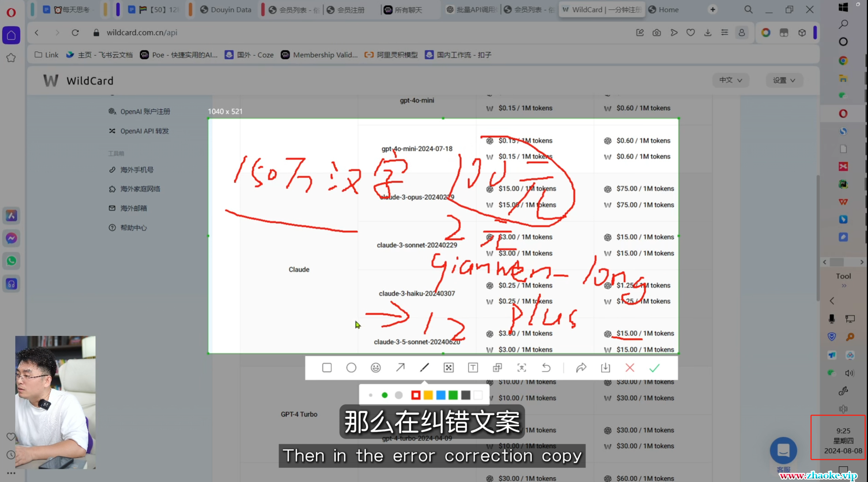868x482 pixels.
Task: Select the arrow drawing tool
Action: pyautogui.click(x=400, y=367)
